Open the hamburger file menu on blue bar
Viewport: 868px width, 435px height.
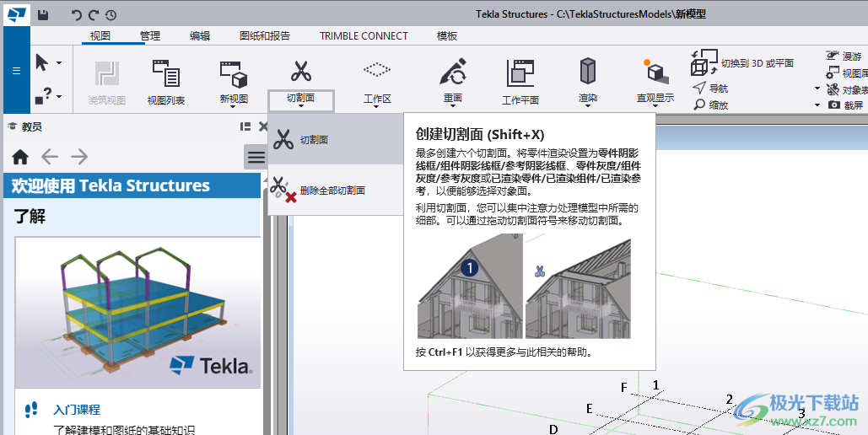[17, 71]
